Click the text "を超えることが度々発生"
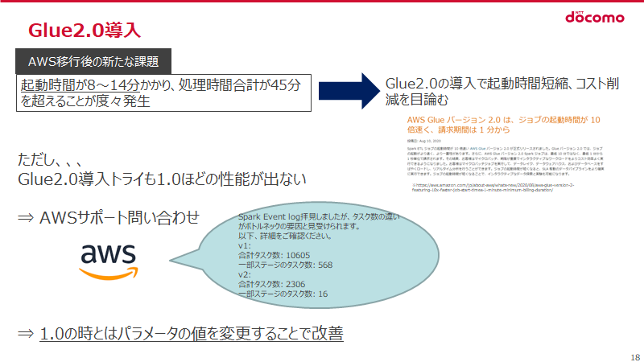Image resolution: width=644 pixels, height=362 pixels. point(85,101)
